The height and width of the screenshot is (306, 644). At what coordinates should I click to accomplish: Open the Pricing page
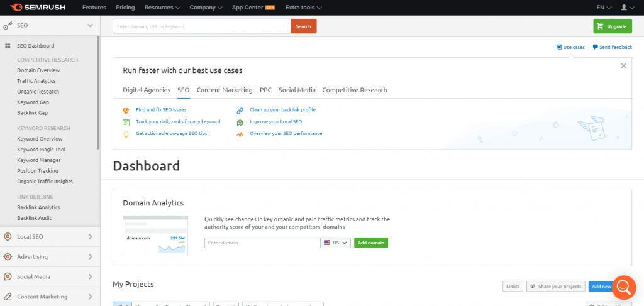pos(125,8)
